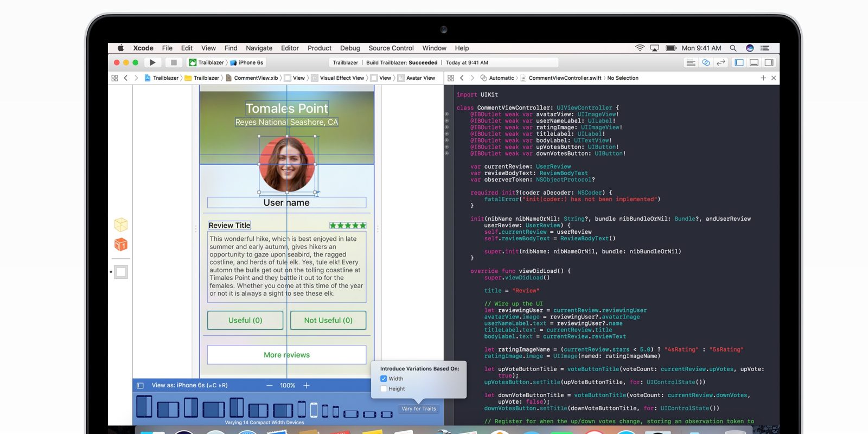The height and width of the screenshot is (434, 868).
Task: Toggle the Inspectors utility panel
Action: pos(769,62)
